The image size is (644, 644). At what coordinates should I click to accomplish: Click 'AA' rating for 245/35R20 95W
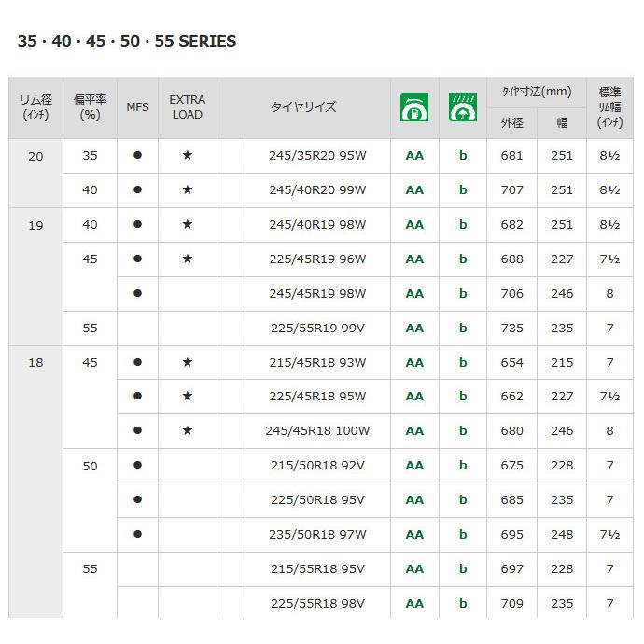[x=414, y=156]
